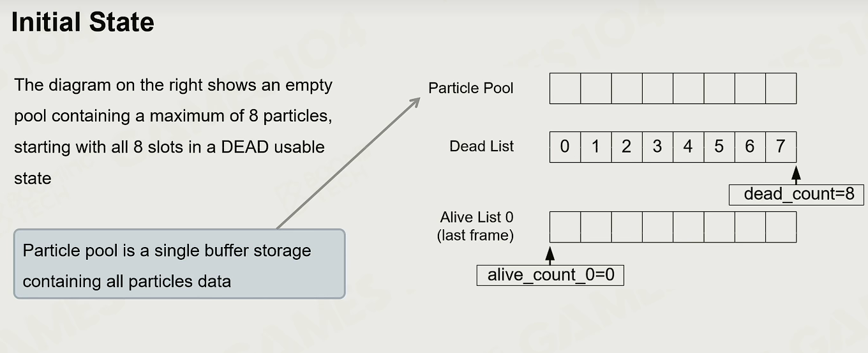Click the Particle Pool row label
The image size is (868, 353).
[471, 88]
